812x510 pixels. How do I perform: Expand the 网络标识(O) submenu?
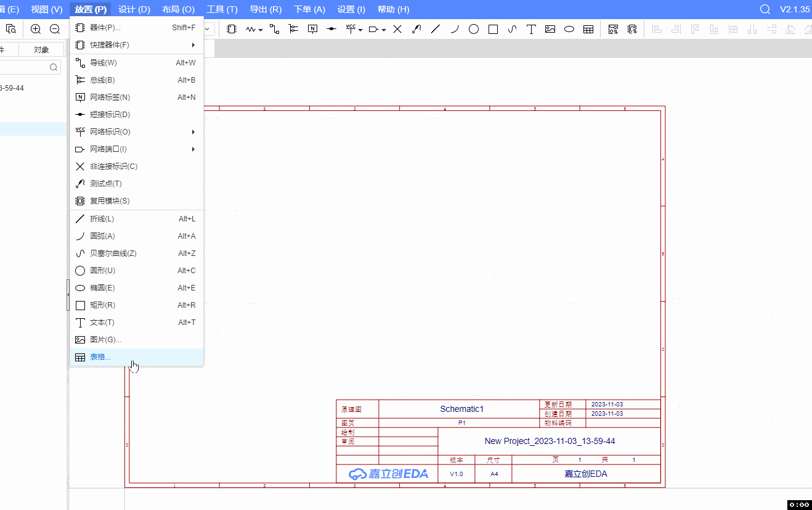pos(137,132)
